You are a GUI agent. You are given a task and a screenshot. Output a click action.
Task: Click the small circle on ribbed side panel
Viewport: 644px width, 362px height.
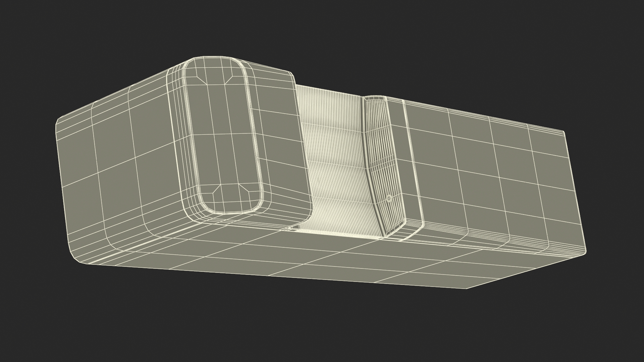tap(389, 198)
